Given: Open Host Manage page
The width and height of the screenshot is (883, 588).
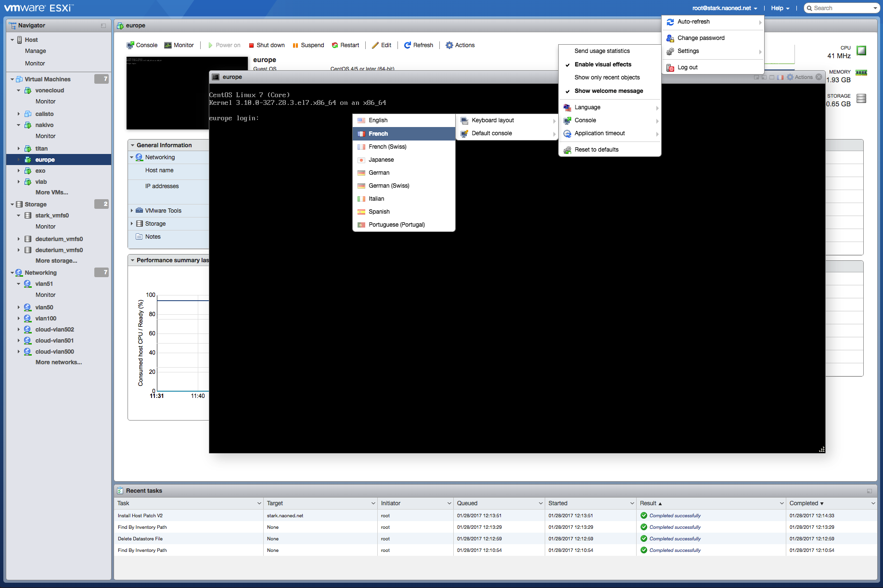Looking at the screenshot, I should [x=36, y=51].
